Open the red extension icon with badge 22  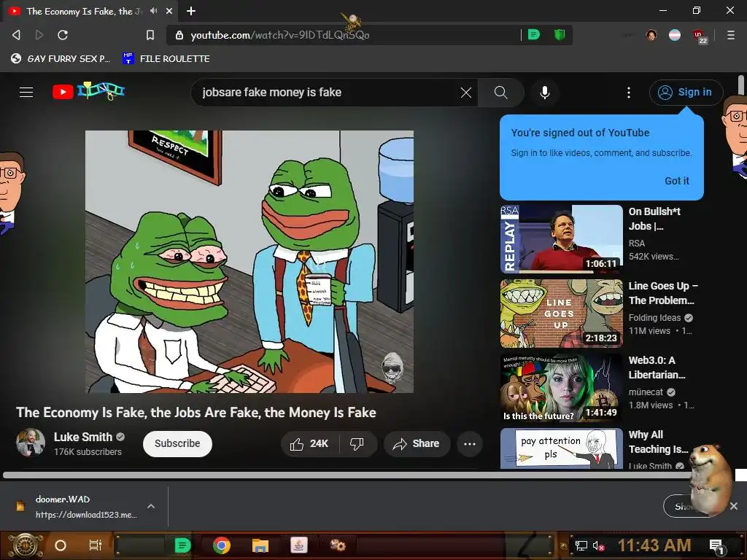700,36
